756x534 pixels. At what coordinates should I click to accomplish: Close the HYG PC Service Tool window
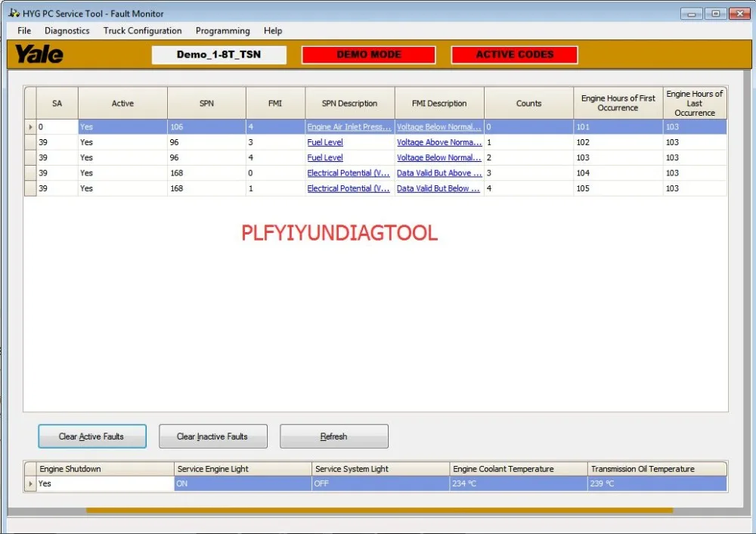739,14
